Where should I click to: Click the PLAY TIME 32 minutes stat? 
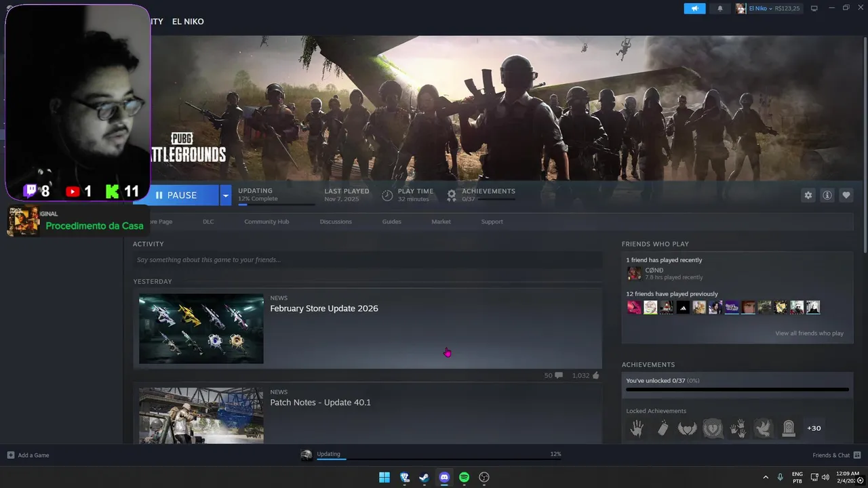[408, 195]
